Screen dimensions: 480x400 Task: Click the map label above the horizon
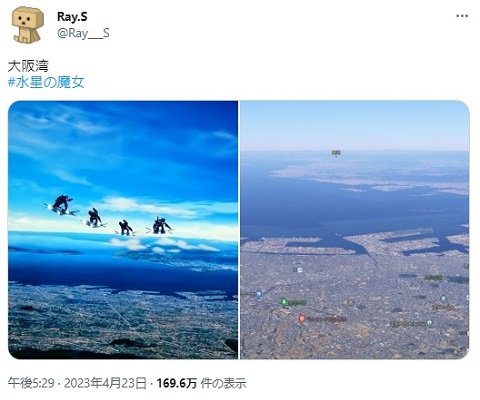pyautogui.click(x=336, y=153)
